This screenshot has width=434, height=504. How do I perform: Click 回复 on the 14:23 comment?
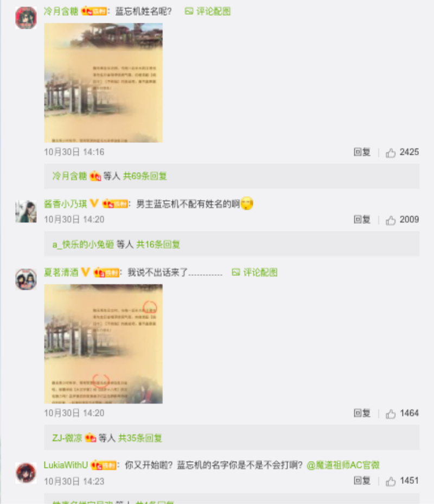[362, 481]
